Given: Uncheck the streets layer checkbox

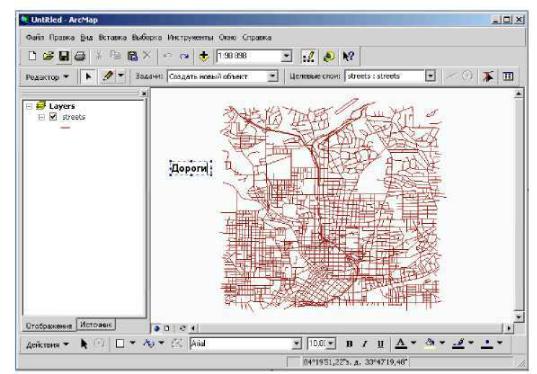Looking at the screenshot, I should 53,117.
